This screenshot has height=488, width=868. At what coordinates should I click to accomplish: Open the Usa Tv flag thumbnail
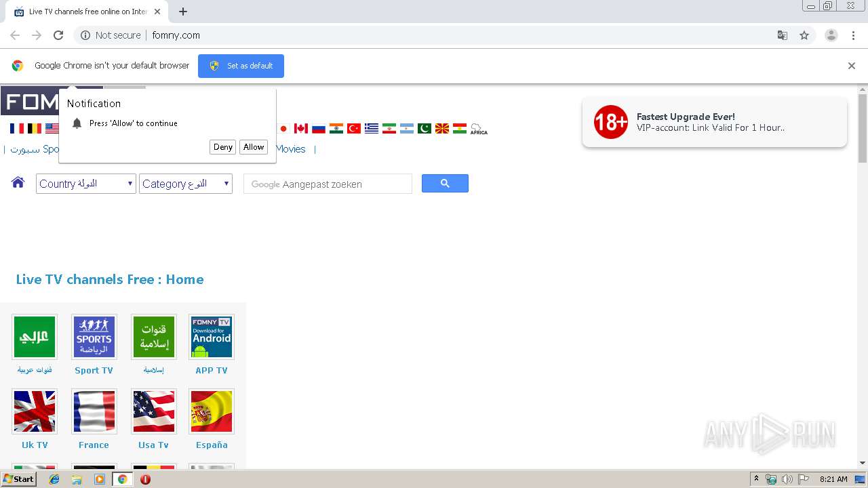(154, 411)
